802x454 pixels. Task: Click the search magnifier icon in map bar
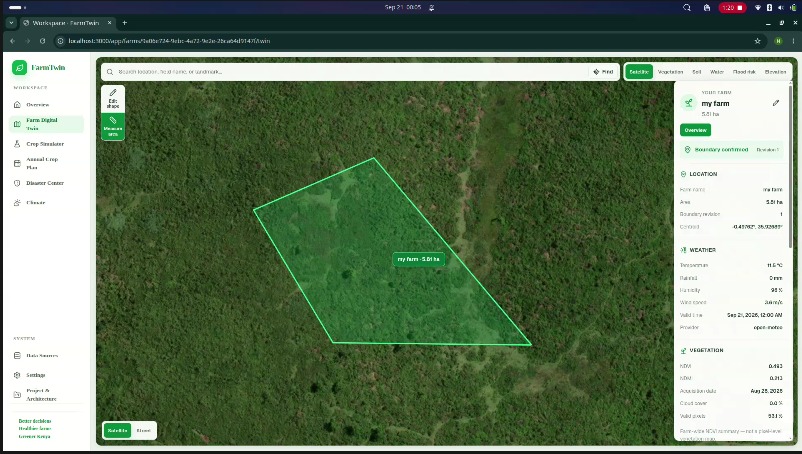click(x=110, y=72)
